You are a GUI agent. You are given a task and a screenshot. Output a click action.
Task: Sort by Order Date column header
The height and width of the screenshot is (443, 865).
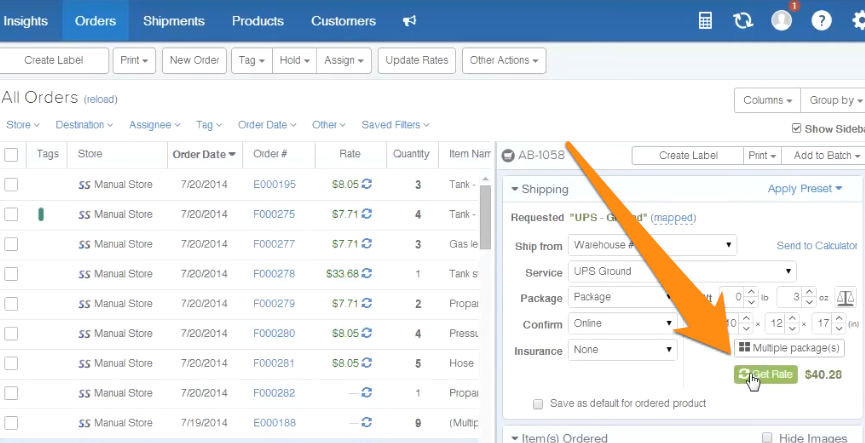(204, 155)
